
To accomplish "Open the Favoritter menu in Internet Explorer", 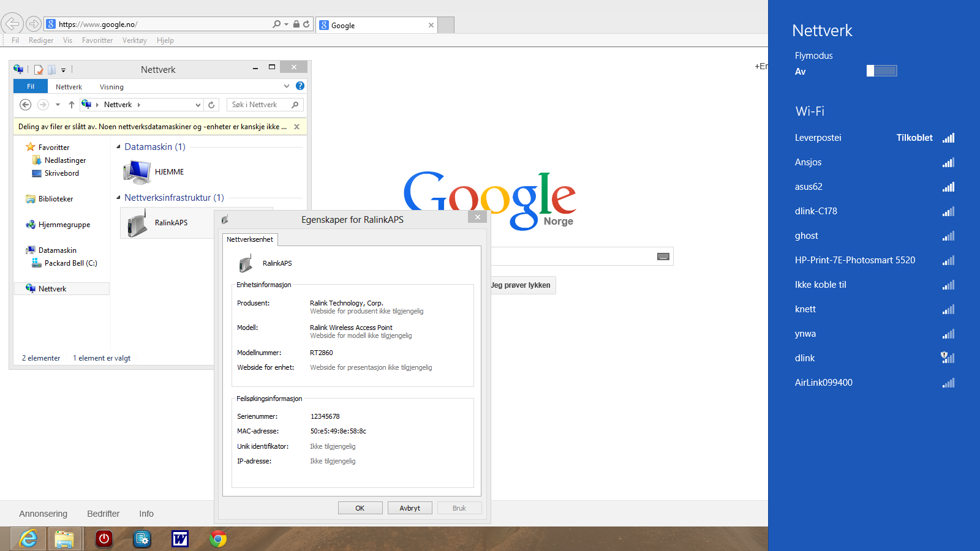I will (x=97, y=40).
